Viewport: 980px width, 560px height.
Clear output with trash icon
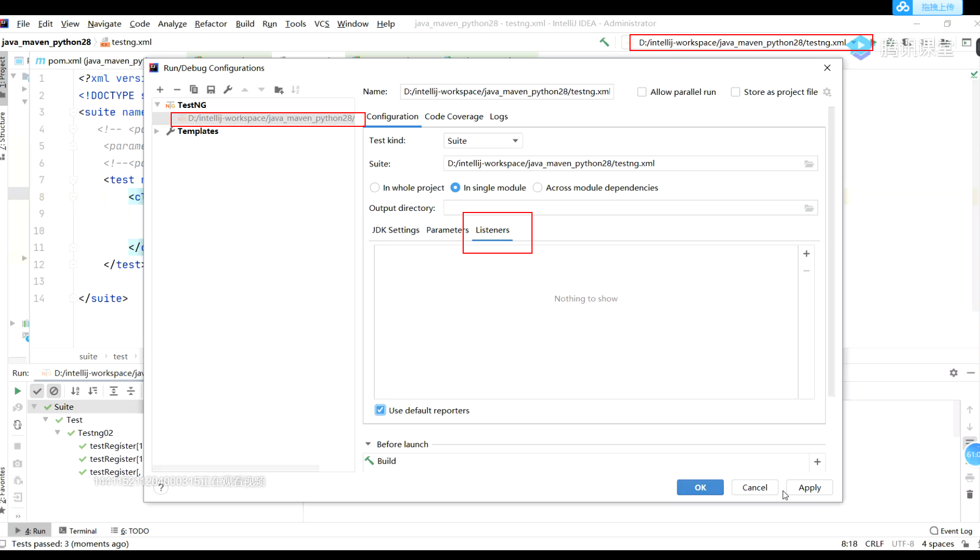click(x=970, y=494)
